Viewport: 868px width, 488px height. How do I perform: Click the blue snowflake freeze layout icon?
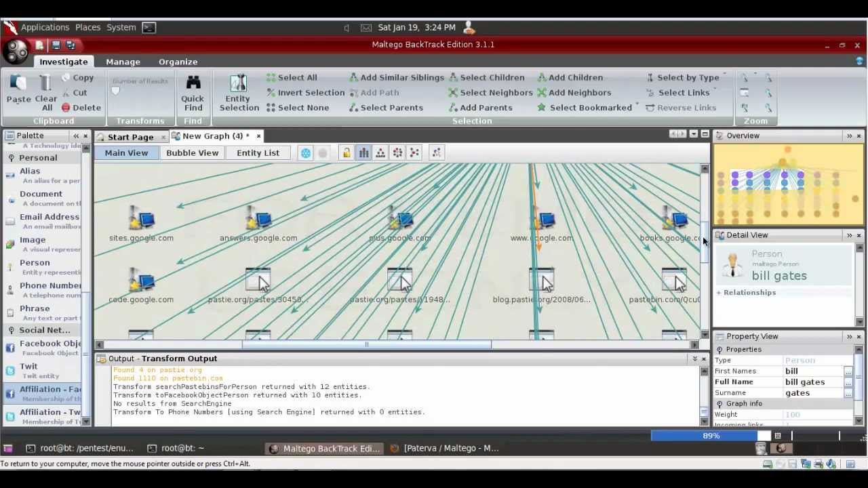click(x=306, y=153)
